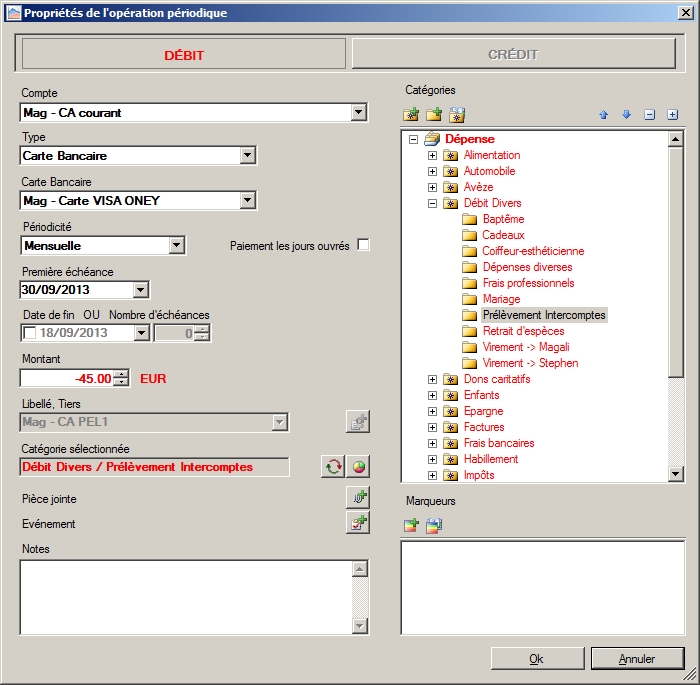Click the refresh arrows icon beside selected category
700x685 pixels.
(333, 467)
